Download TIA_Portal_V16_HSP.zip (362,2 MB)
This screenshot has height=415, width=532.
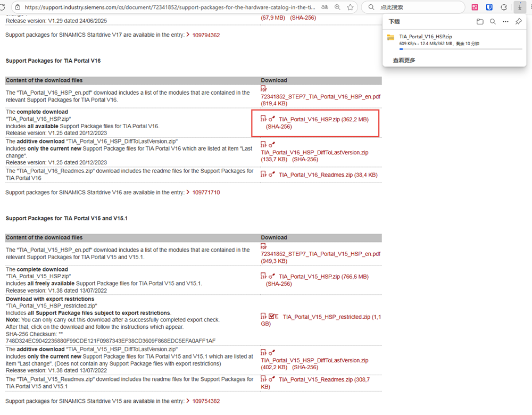(x=323, y=119)
